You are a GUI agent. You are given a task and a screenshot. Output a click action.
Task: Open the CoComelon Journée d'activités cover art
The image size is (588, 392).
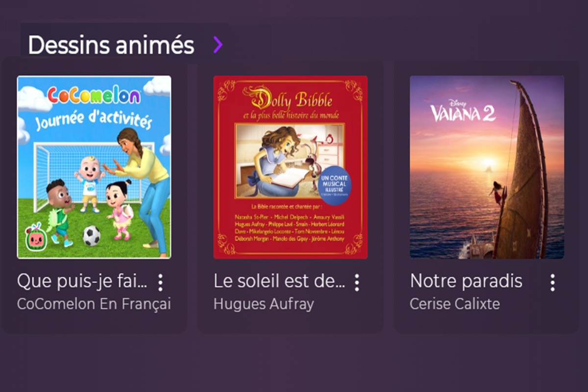pyautogui.click(x=94, y=167)
